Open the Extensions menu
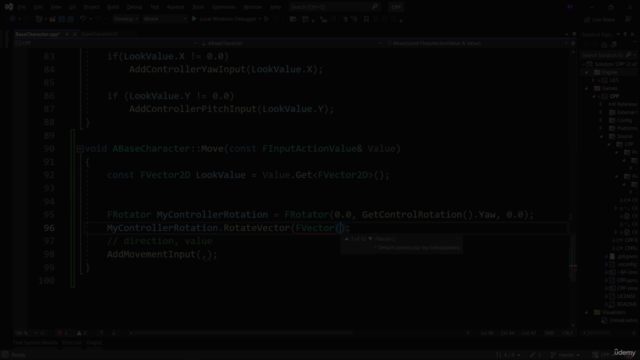The height and width of the screenshot is (360, 640). pyautogui.click(x=224, y=7)
